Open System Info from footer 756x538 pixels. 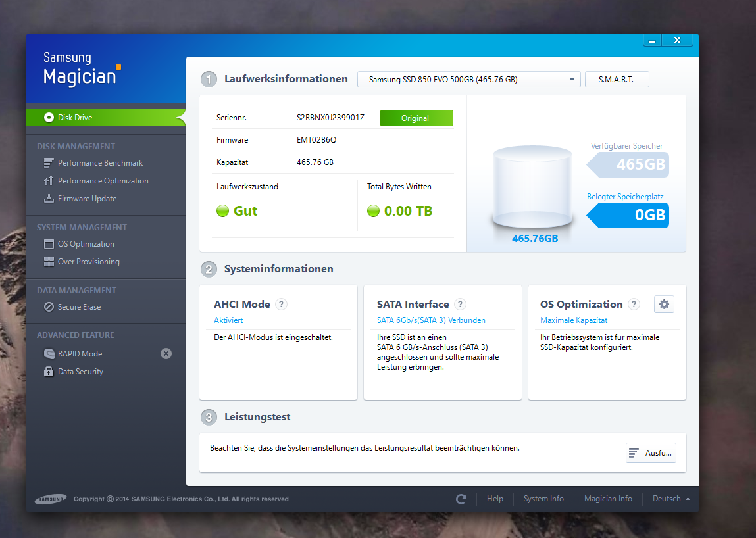coord(543,499)
